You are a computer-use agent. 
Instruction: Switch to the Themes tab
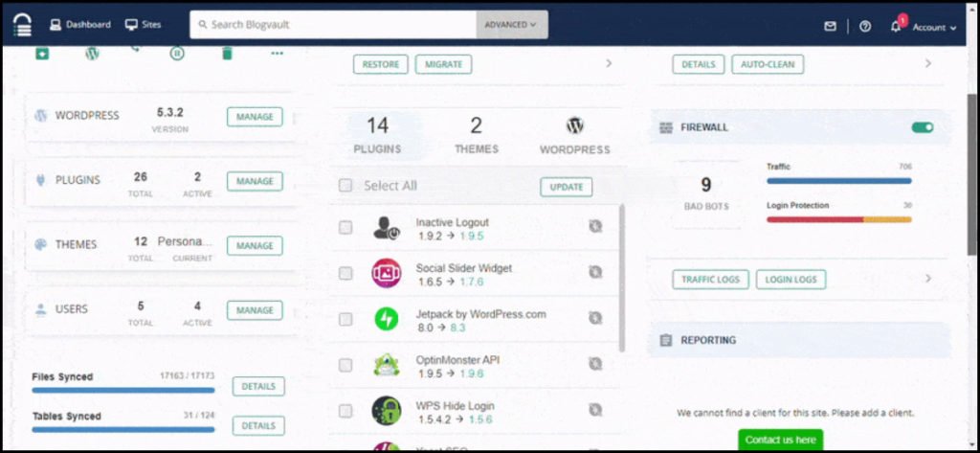click(476, 135)
